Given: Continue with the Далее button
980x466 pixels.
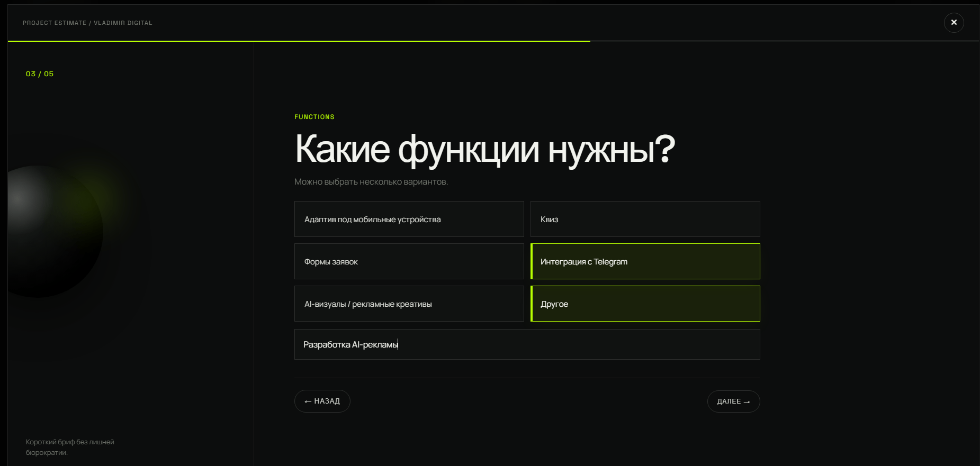Looking at the screenshot, I should 733,401.
